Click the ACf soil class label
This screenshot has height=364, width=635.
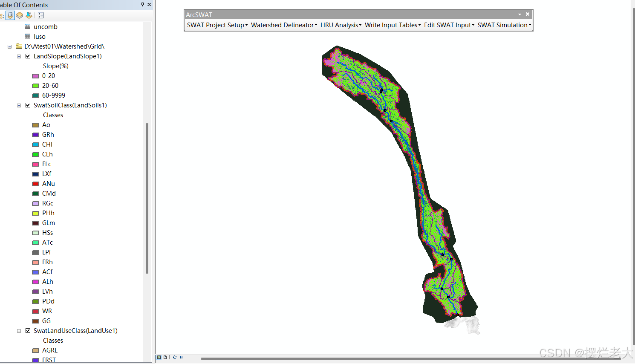tap(47, 272)
